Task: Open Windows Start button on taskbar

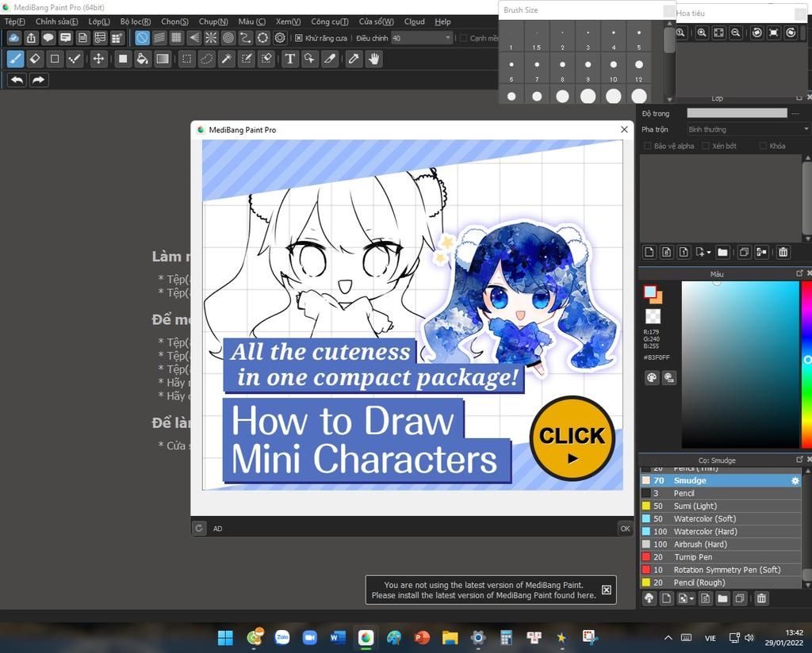Action: pos(225,638)
